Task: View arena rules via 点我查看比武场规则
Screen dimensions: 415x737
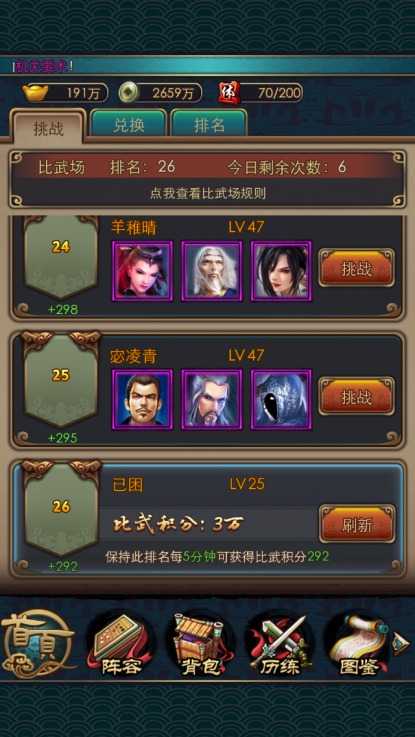Action: point(208,193)
